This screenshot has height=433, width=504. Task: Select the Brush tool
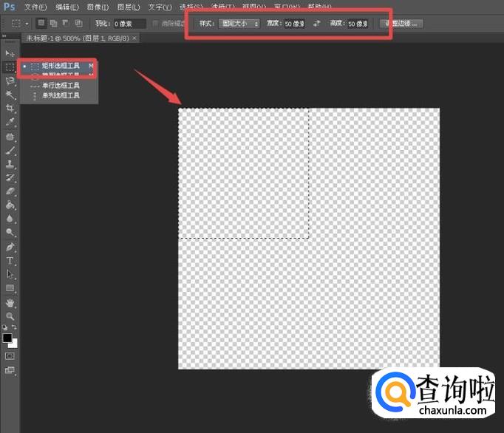(x=10, y=151)
